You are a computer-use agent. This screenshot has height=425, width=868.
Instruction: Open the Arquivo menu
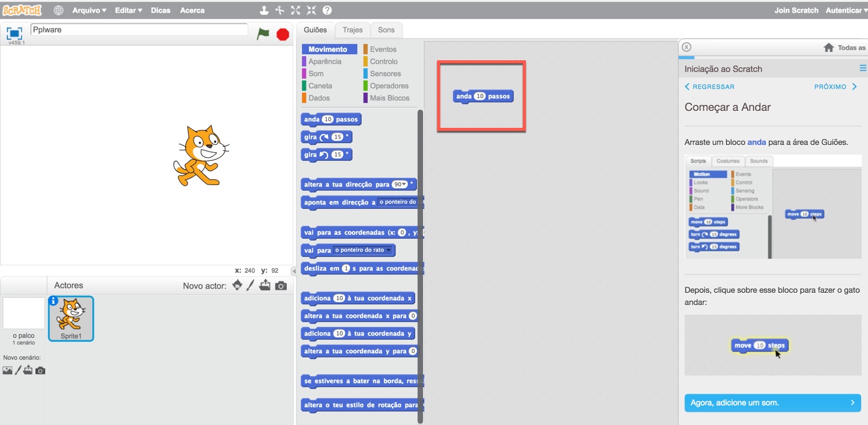click(87, 10)
